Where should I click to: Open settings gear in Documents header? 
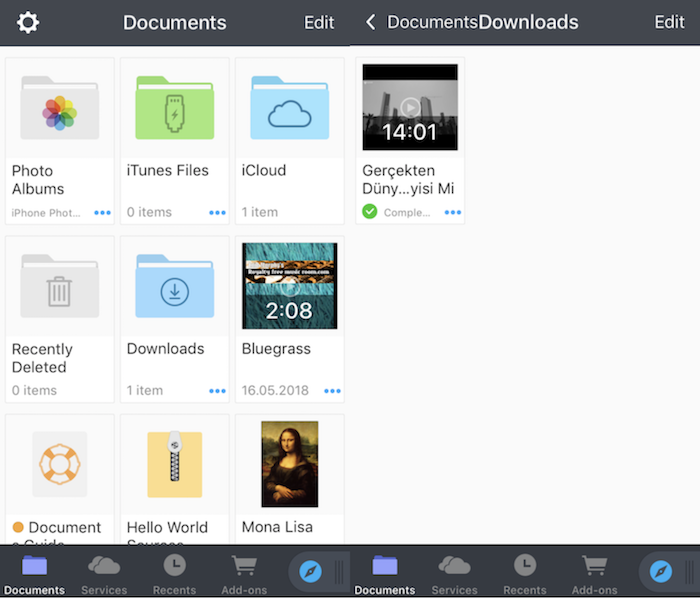[x=28, y=22]
